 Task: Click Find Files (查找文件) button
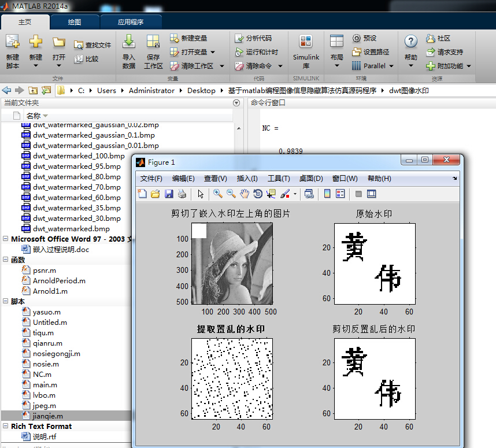coord(92,45)
